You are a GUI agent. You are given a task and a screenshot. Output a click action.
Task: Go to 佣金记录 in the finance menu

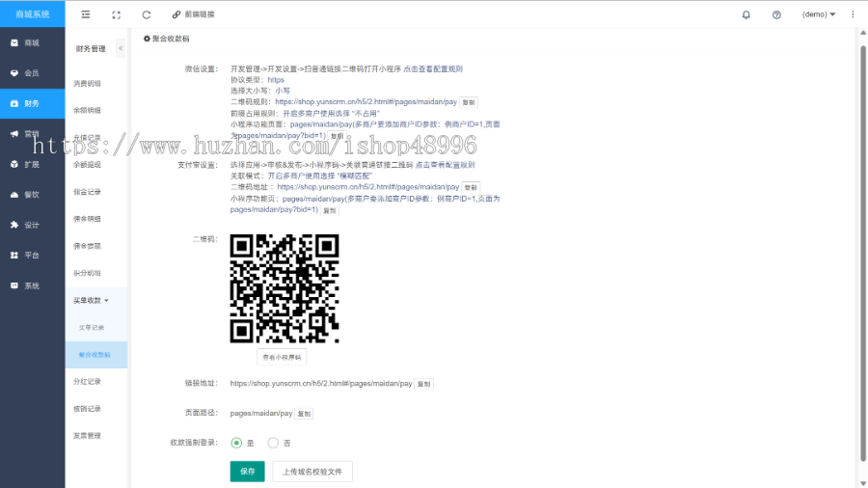(87, 192)
